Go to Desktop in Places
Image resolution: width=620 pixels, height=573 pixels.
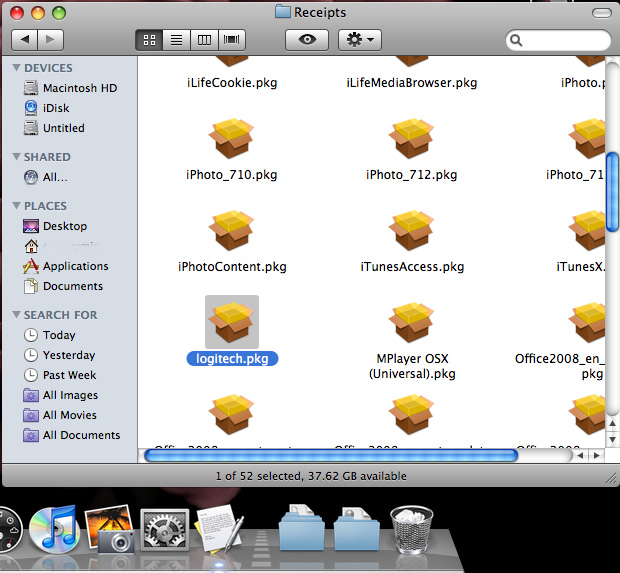[55, 226]
